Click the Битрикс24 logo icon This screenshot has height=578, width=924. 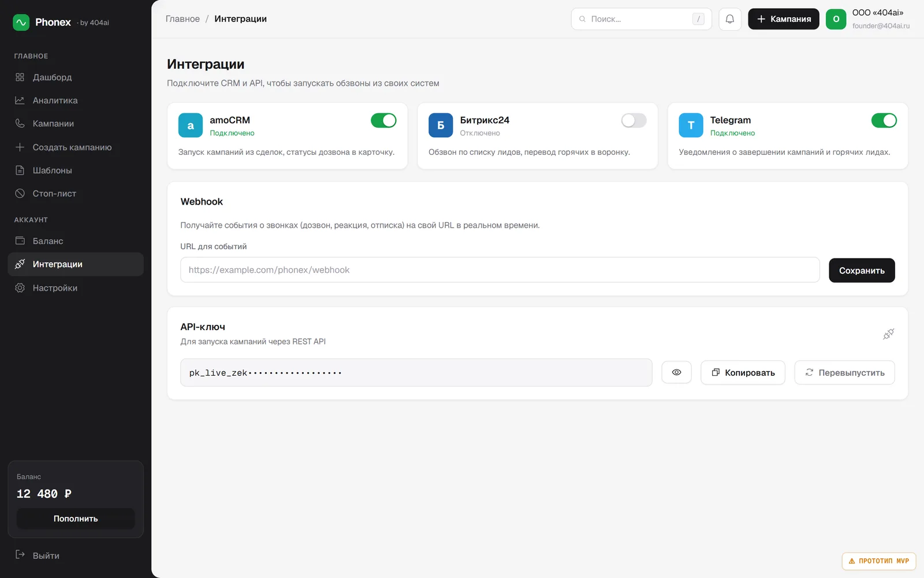coord(441,125)
